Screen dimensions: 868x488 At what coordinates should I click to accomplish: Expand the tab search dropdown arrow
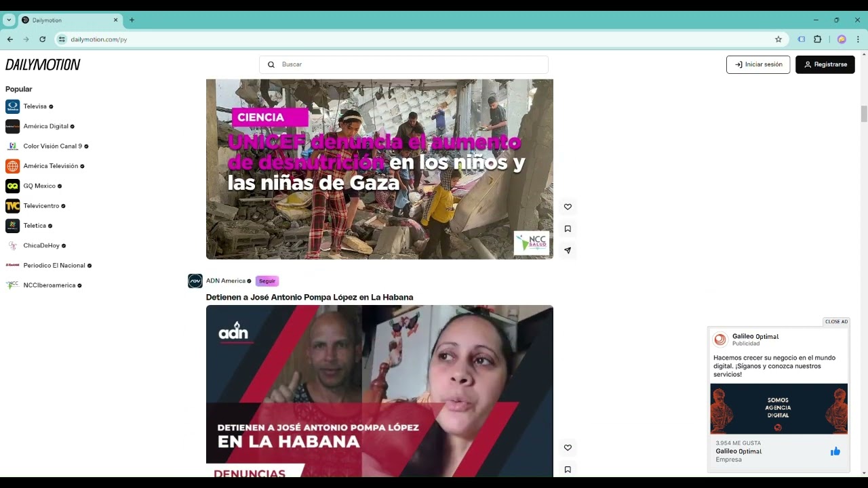point(9,20)
